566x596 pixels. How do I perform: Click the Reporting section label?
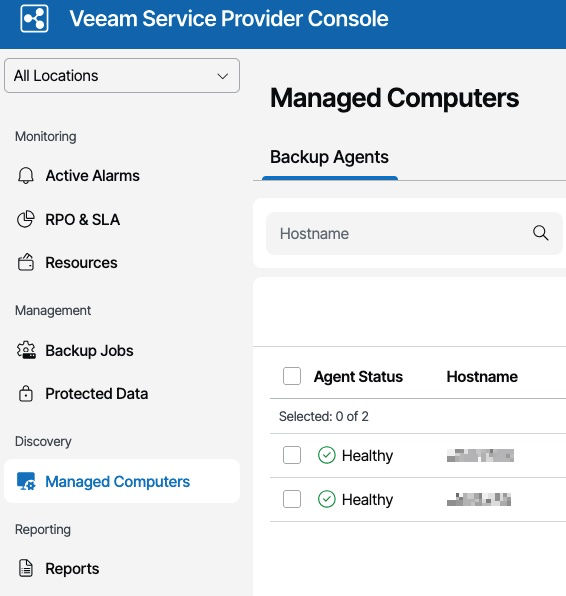[43, 529]
